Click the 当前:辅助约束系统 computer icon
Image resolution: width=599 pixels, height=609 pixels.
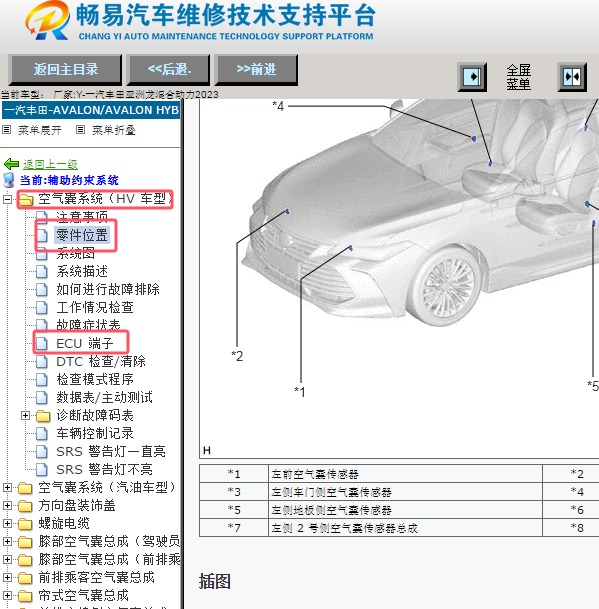point(8,180)
